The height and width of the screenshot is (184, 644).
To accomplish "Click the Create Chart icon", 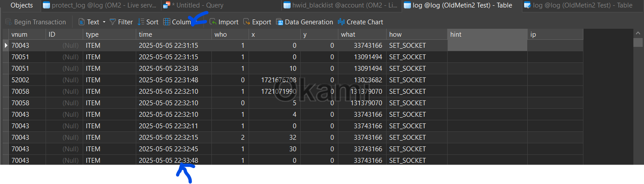I will (x=341, y=22).
